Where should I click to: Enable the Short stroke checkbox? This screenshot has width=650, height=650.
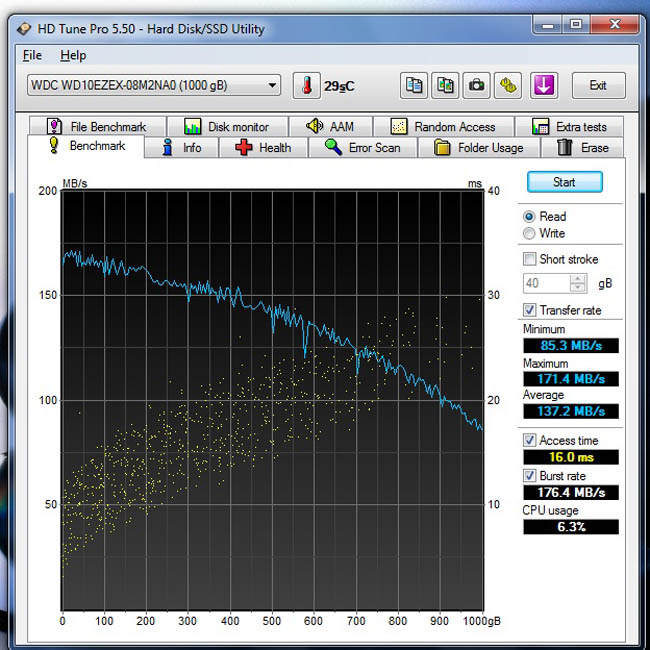(x=529, y=259)
